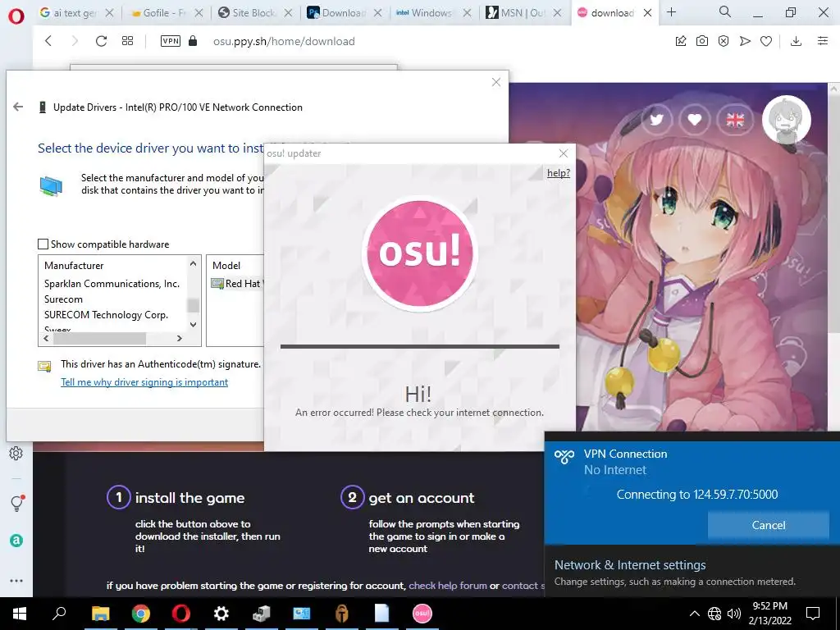Go back in Update Drivers wizard

tap(18, 107)
